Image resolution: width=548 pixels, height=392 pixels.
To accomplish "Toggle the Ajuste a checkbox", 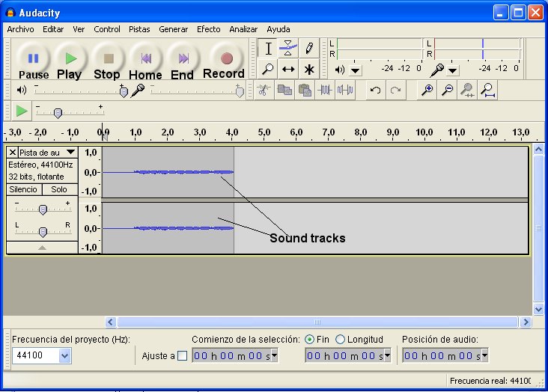I will coord(182,355).
